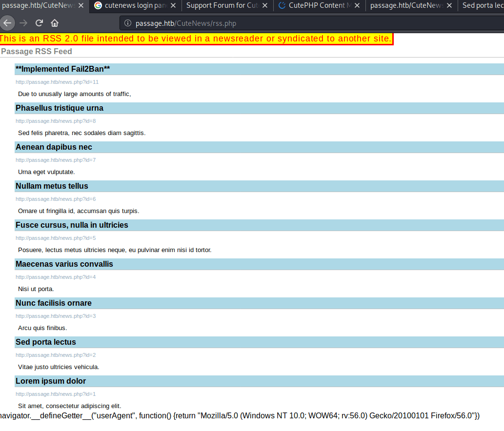This screenshot has width=504, height=431.
Task: Click text 'Due to unusally large amounts of traffic,'
Action: 75,94
